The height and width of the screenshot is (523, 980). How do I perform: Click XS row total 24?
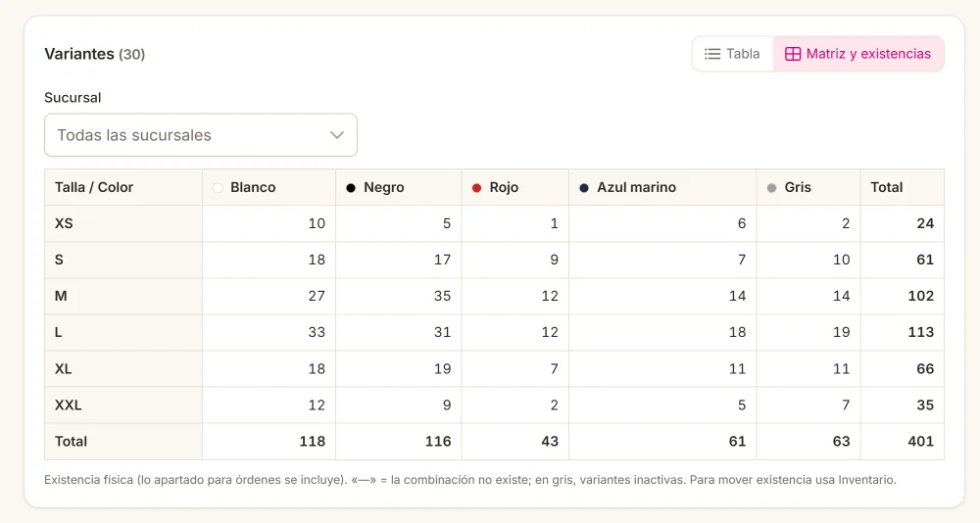(x=902, y=223)
